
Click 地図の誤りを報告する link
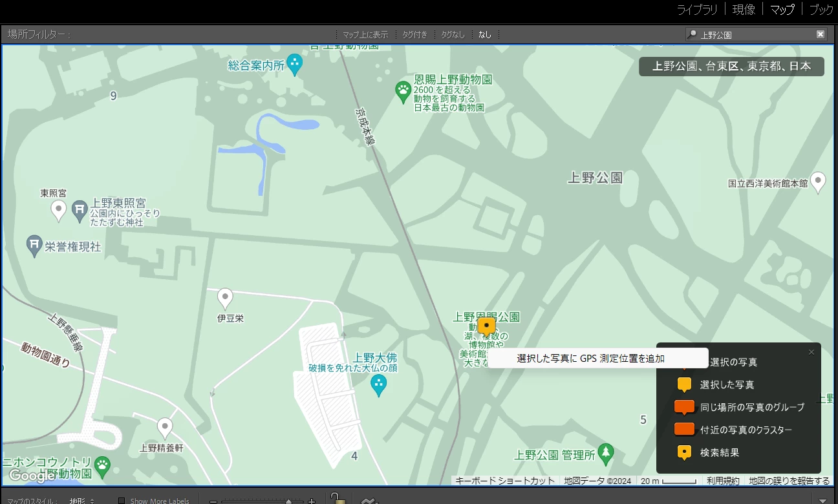pyautogui.click(x=790, y=481)
